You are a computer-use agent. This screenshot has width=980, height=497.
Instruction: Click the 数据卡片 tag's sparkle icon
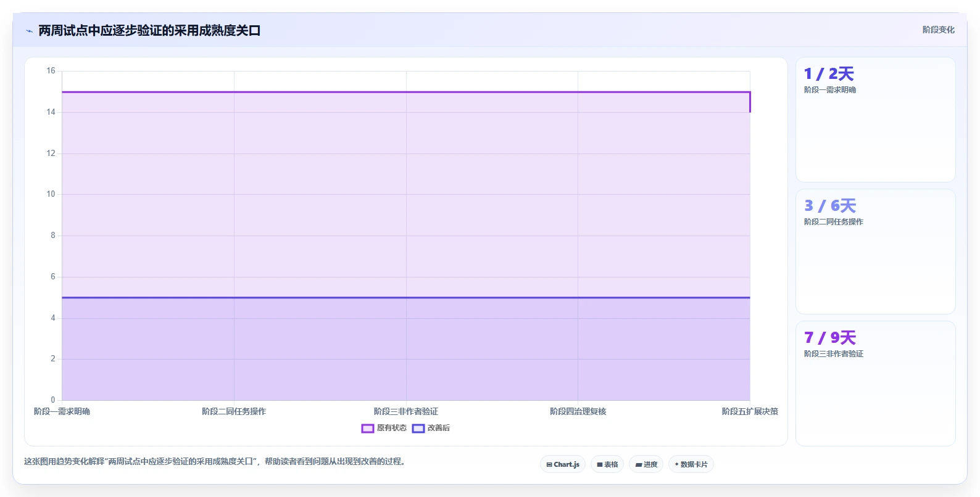677,464
